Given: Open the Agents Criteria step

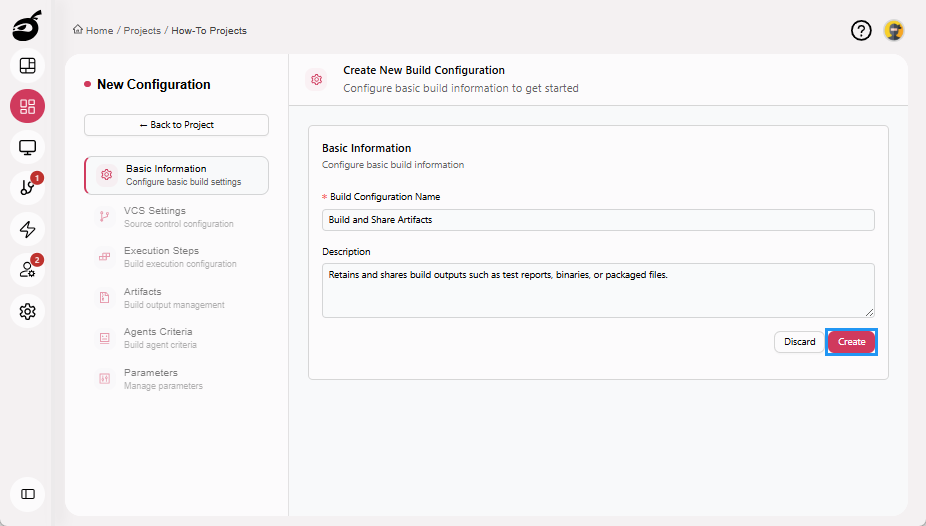Looking at the screenshot, I should (177, 338).
